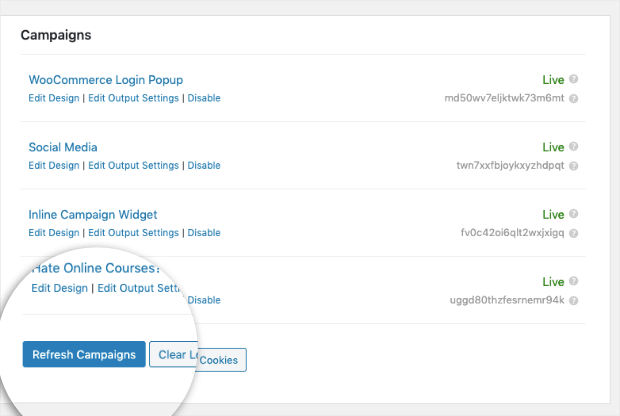Open the Hate Online Courses campaign
Screen dimensions: 620x416
[x=96, y=268]
